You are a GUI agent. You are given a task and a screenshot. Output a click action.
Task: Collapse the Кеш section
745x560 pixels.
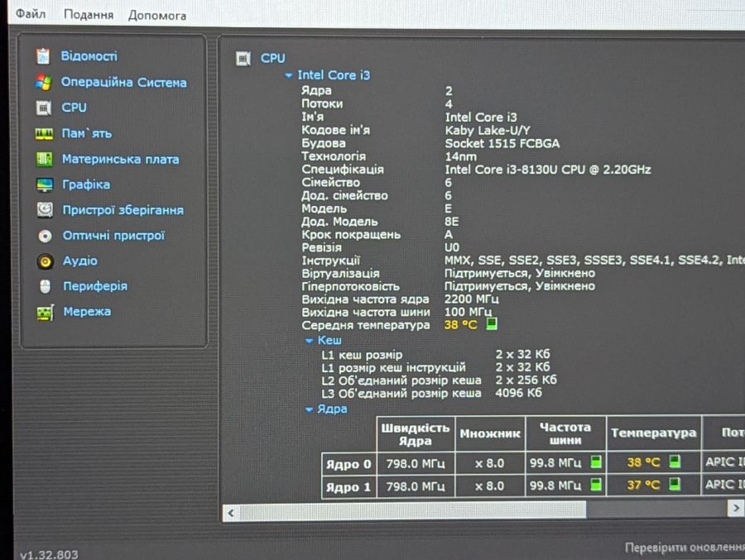point(310,341)
